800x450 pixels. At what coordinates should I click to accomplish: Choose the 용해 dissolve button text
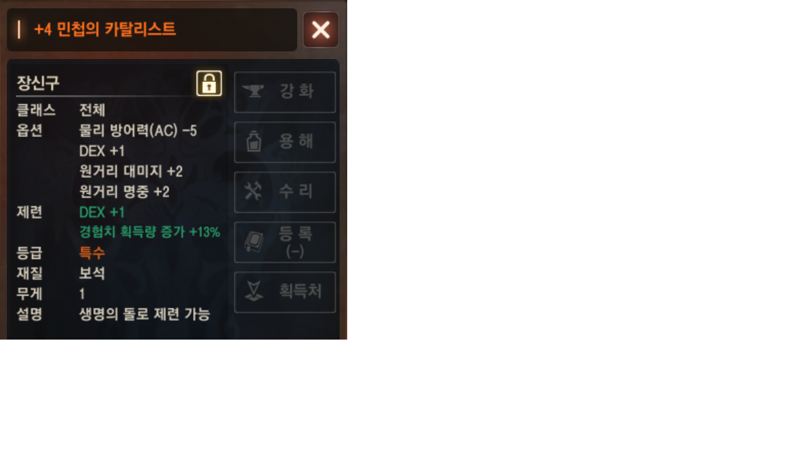point(296,141)
